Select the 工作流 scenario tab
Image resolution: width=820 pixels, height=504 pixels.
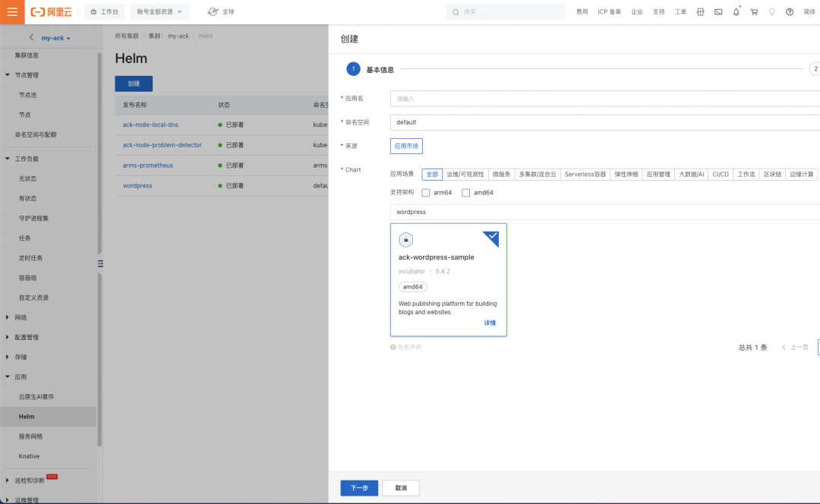click(746, 174)
